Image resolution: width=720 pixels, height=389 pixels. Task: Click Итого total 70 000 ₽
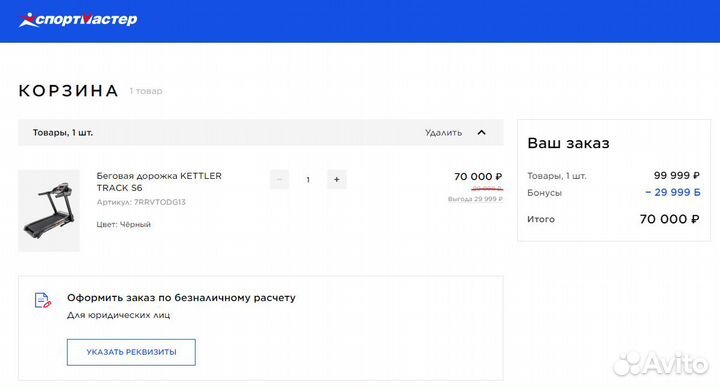[x=669, y=219]
